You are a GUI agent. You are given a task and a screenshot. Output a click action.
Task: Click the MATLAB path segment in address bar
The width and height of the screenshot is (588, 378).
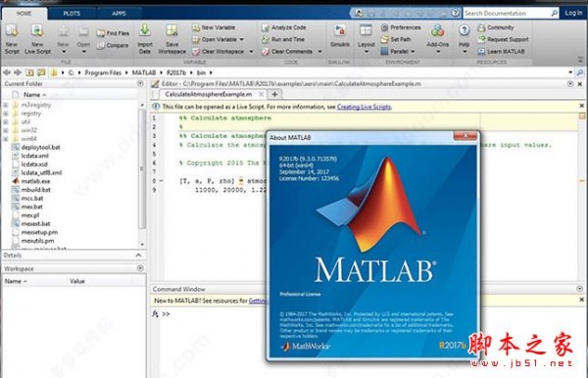point(144,72)
